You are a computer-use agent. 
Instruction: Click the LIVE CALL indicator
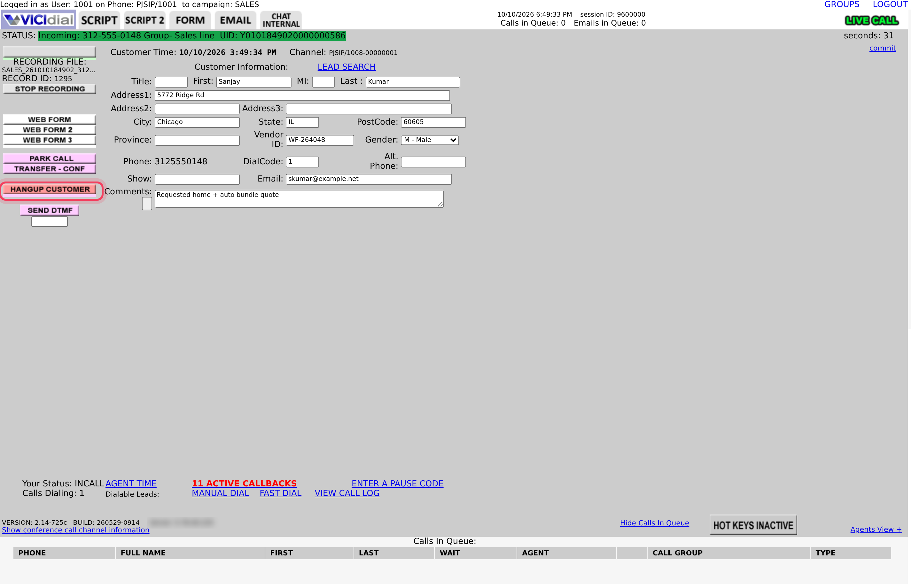click(x=872, y=21)
